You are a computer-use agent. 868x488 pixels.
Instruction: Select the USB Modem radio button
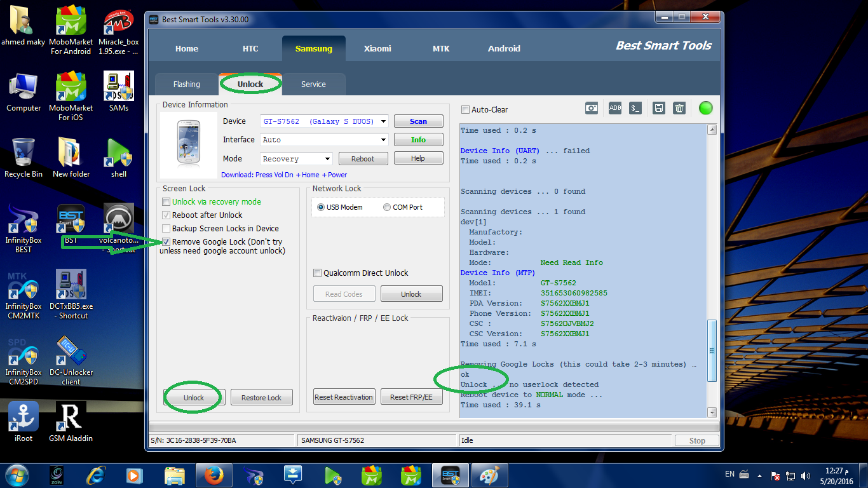[321, 207]
